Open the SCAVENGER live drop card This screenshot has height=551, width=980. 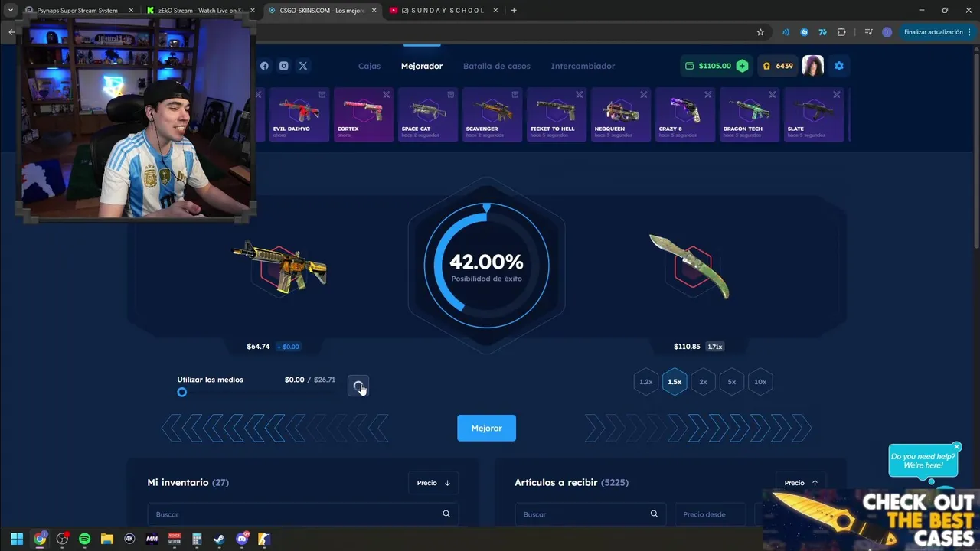pyautogui.click(x=492, y=115)
